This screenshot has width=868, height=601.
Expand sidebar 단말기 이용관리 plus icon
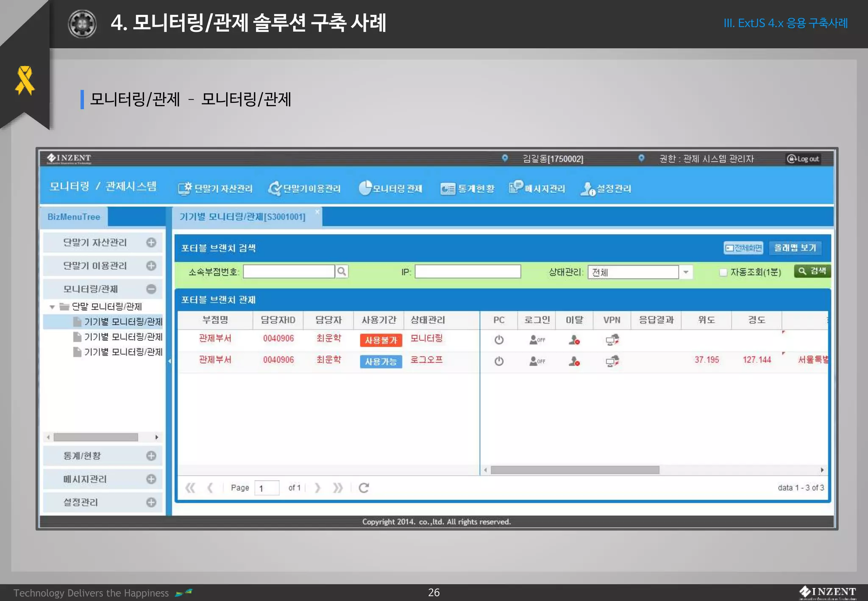point(151,266)
